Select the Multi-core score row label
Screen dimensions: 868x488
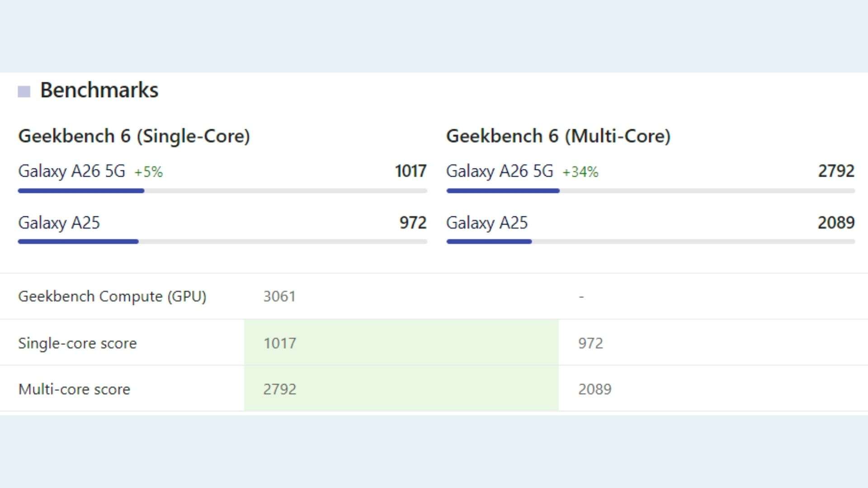(74, 389)
